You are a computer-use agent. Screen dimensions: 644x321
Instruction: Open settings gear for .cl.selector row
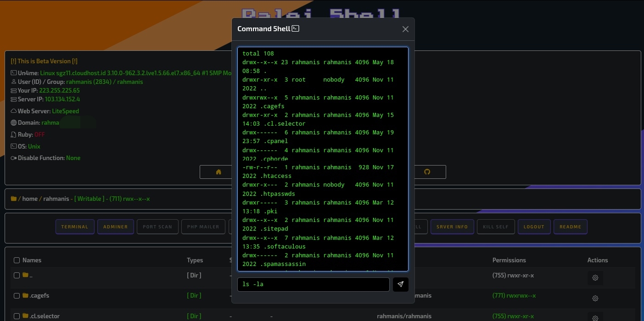pyautogui.click(x=595, y=318)
